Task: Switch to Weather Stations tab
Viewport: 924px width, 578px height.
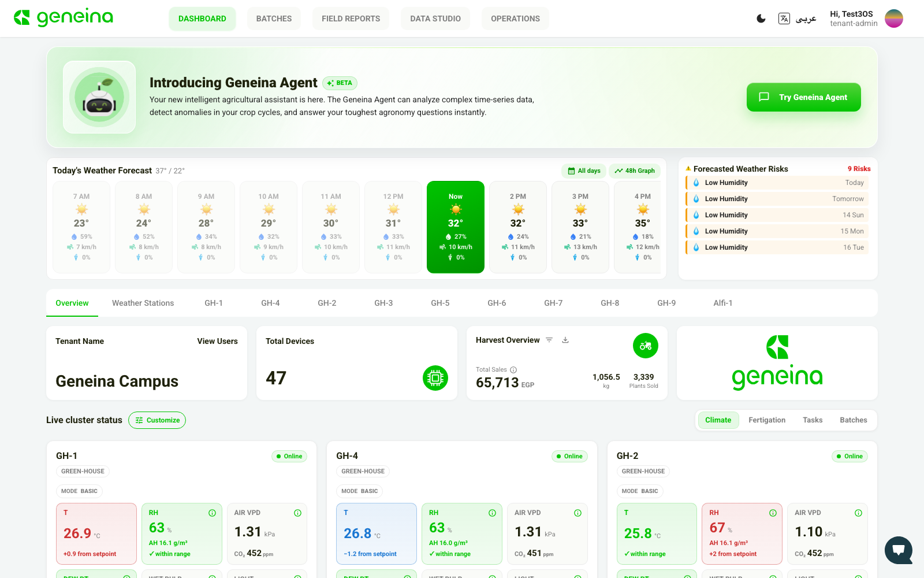Action: coord(143,303)
